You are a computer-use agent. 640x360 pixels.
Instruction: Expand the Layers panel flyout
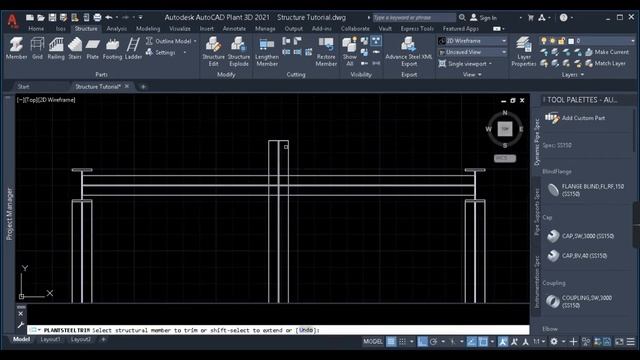[573, 75]
